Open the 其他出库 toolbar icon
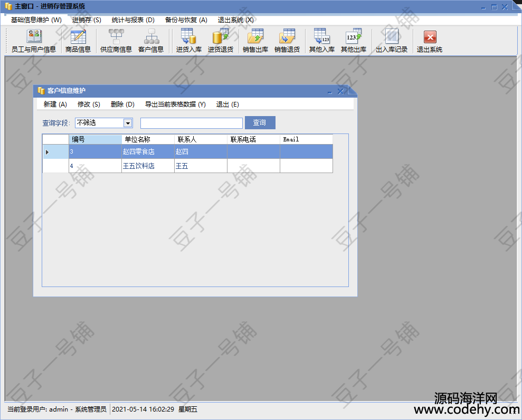 (354, 41)
